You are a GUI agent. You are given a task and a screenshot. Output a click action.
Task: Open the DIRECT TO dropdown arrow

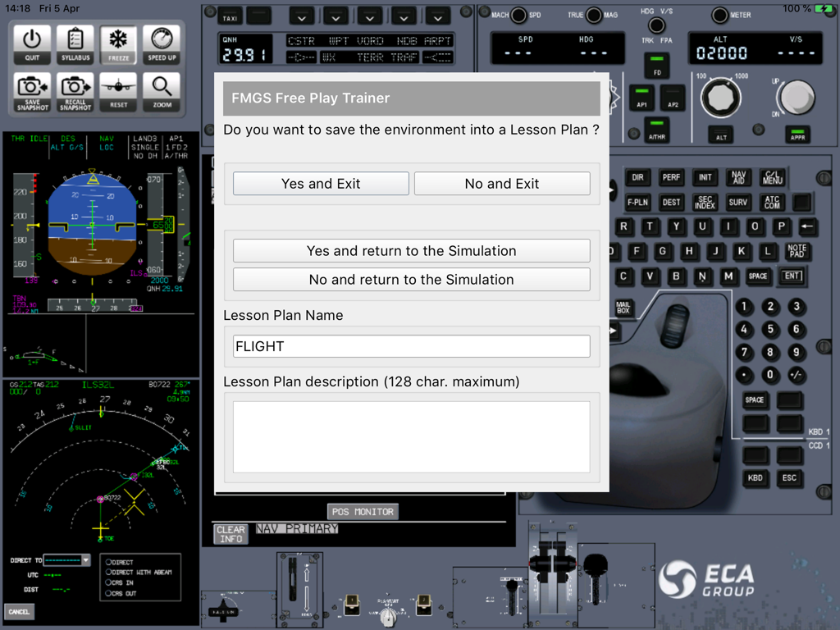click(x=85, y=560)
